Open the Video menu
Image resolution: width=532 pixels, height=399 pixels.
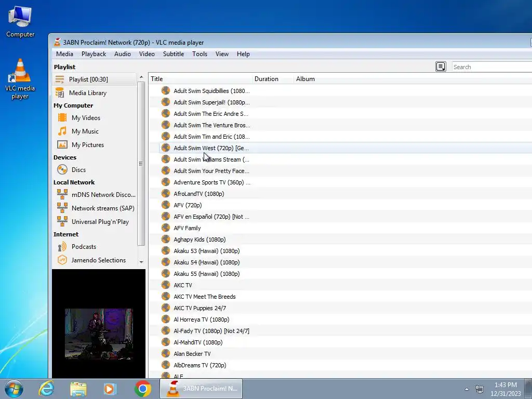click(147, 54)
